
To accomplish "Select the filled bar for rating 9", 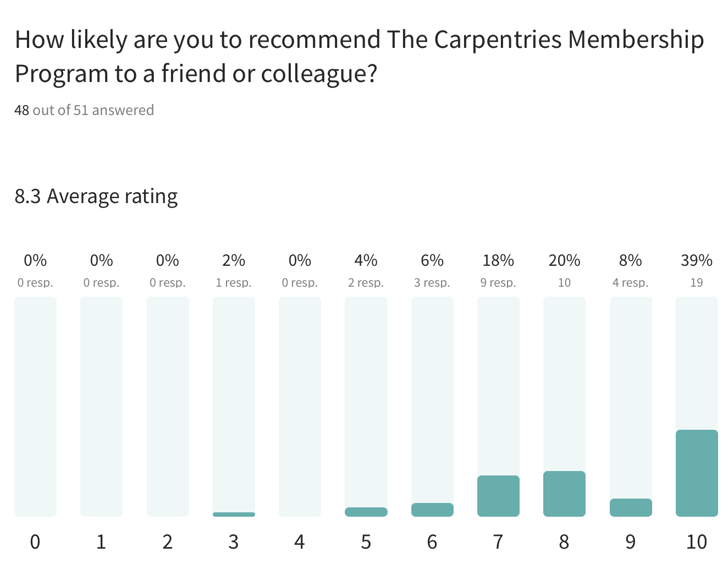I will [631, 507].
